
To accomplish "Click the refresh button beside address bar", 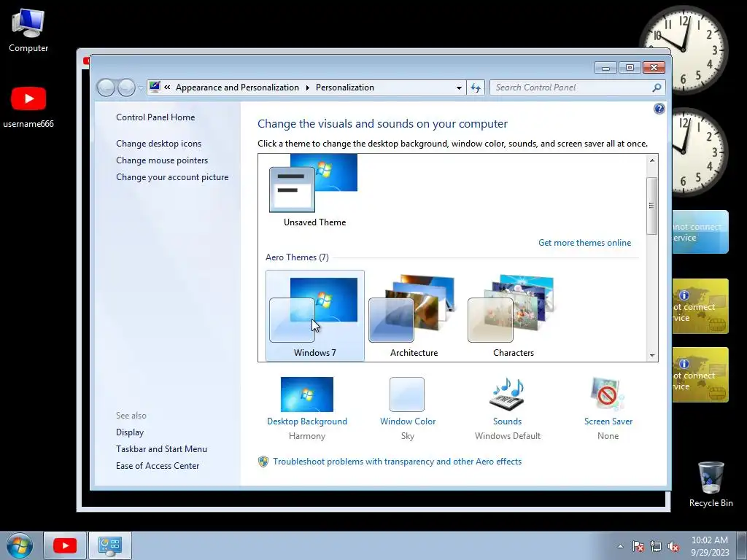I will pos(476,87).
